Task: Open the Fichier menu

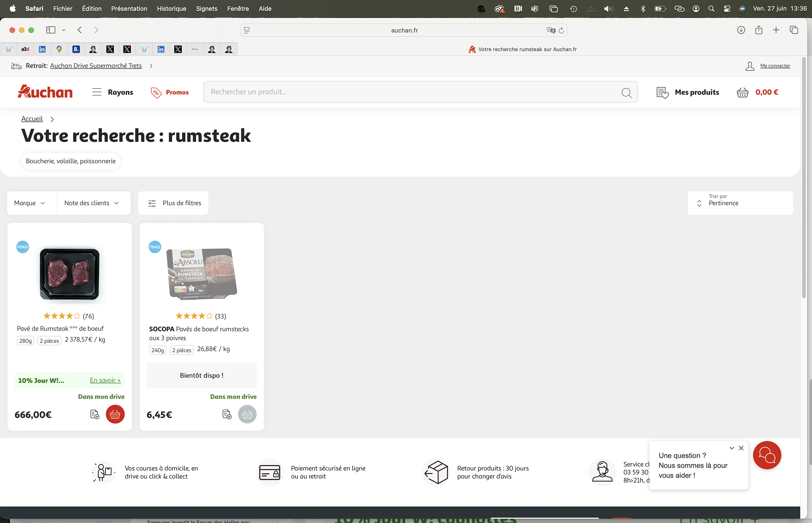Action: coord(63,8)
